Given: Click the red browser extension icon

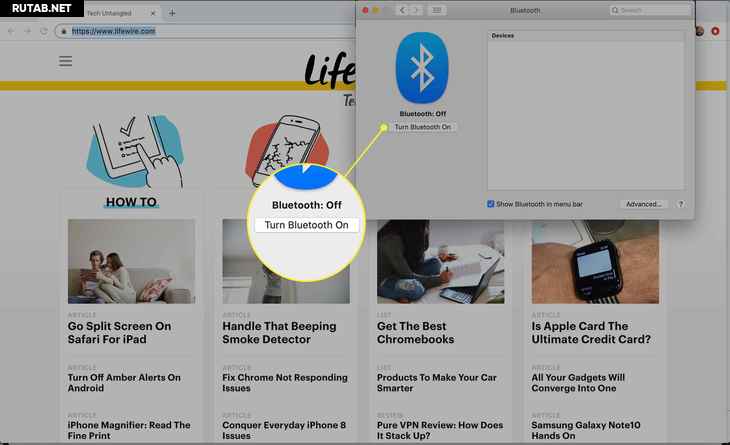Looking at the screenshot, I should click(715, 31).
